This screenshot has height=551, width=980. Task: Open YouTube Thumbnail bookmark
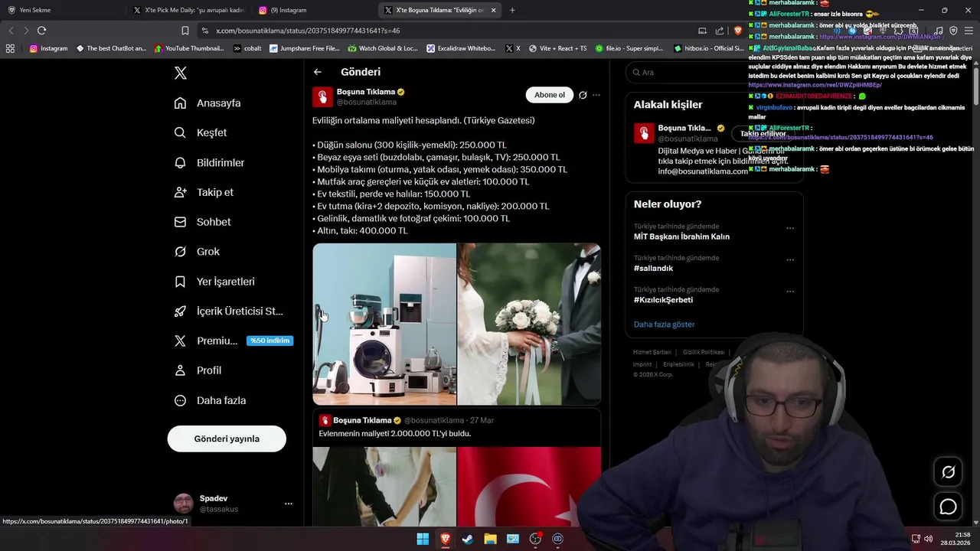pyautogui.click(x=189, y=48)
